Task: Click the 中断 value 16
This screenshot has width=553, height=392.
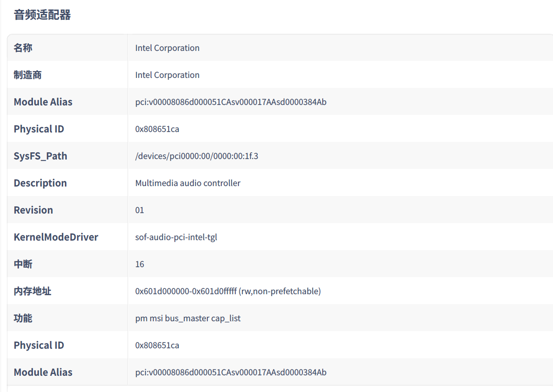Action: click(x=140, y=264)
